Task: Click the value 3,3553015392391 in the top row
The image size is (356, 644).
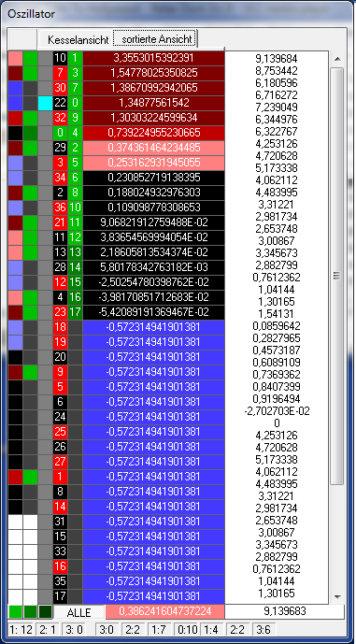Action: [153, 58]
